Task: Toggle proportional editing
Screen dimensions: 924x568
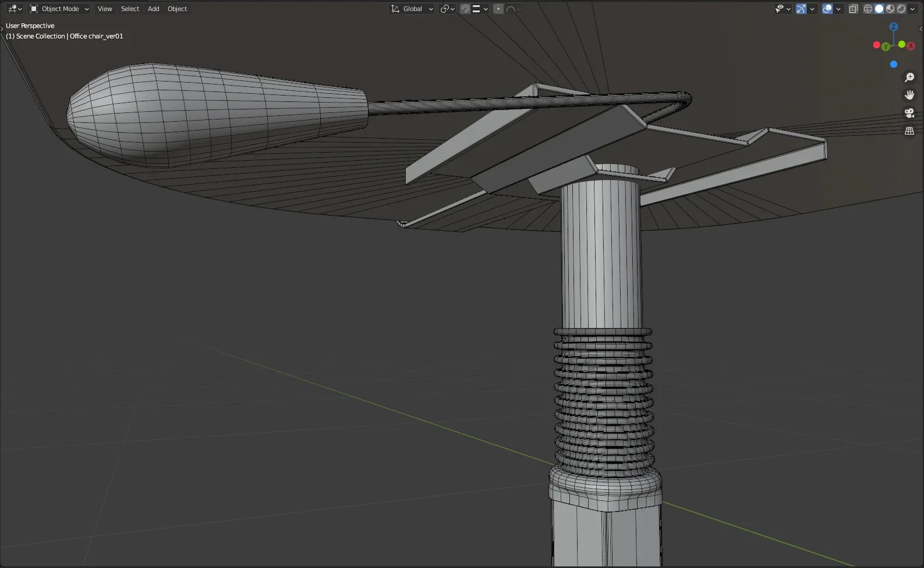Action: (498, 9)
